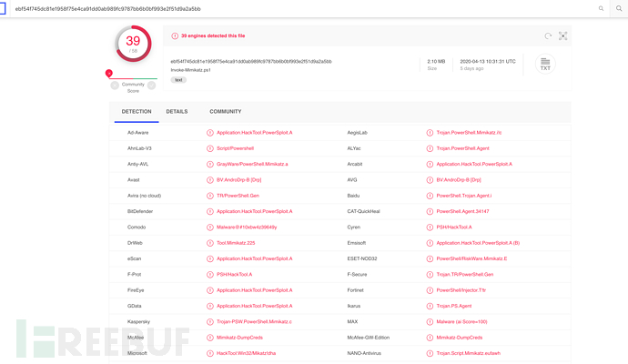Select the Mimikatz-DumpCreds result for McAfee-GW-Edition
The image size is (628, 364).
pos(460,338)
